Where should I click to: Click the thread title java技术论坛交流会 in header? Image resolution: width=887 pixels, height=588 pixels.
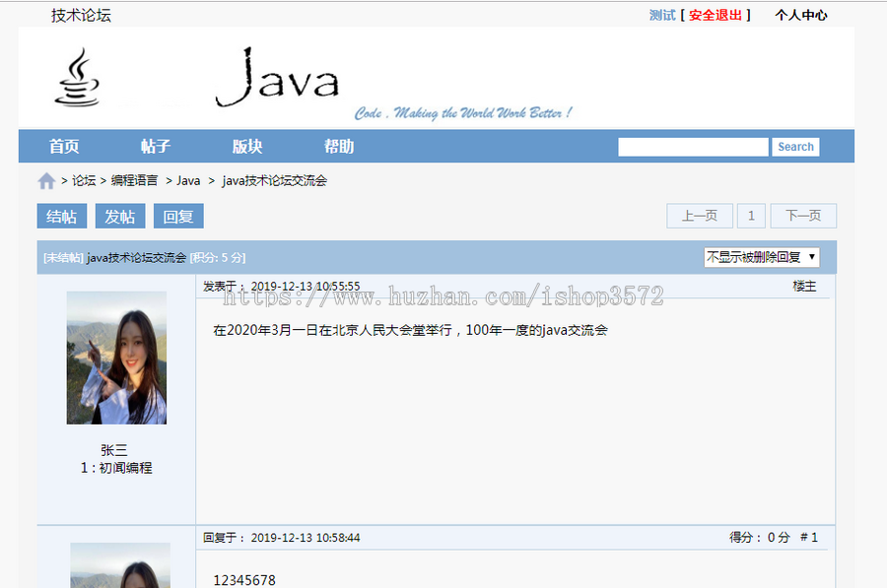click(136, 258)
